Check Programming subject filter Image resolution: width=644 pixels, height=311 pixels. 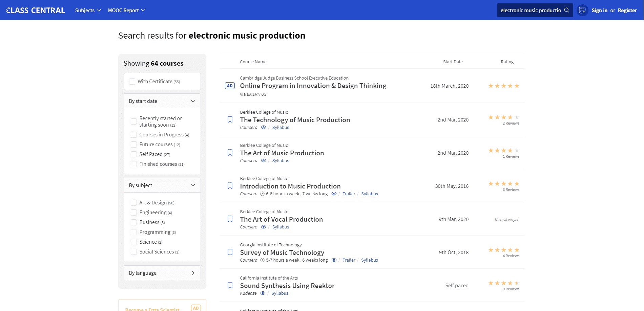click(x=134, y=232)
